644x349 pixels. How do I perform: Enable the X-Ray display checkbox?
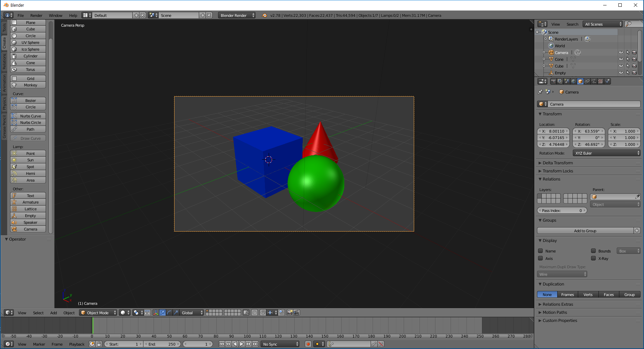coord(594,258)
